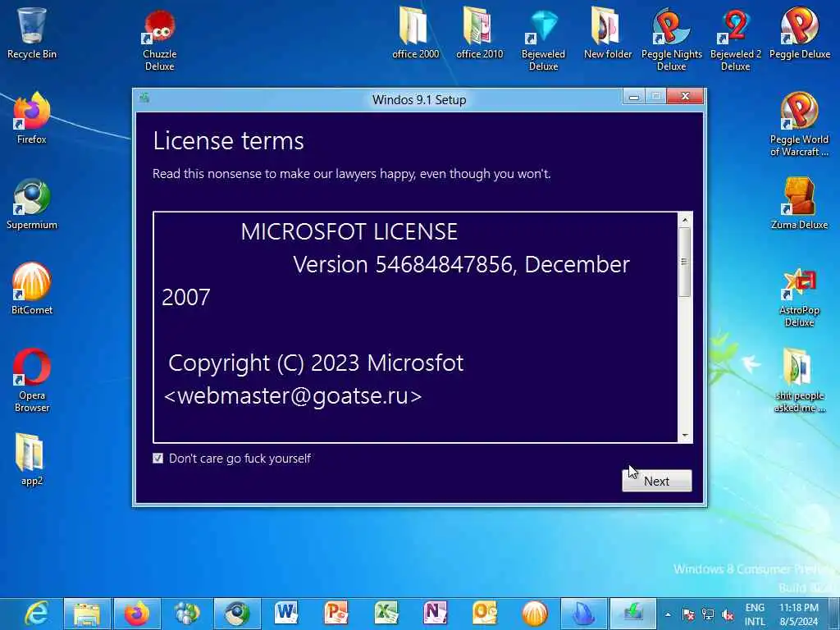Switch to Supermium in the taskbar
Image resolution: width=840 pixels, height=630 pixels.
(237, 614)
